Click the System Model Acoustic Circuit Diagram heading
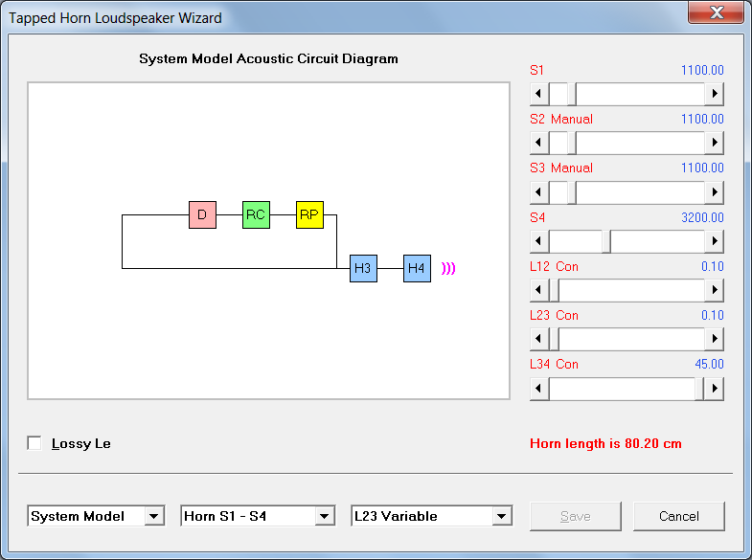The width and height of the screenshot is (752, 560). click(x=268, y=58)
